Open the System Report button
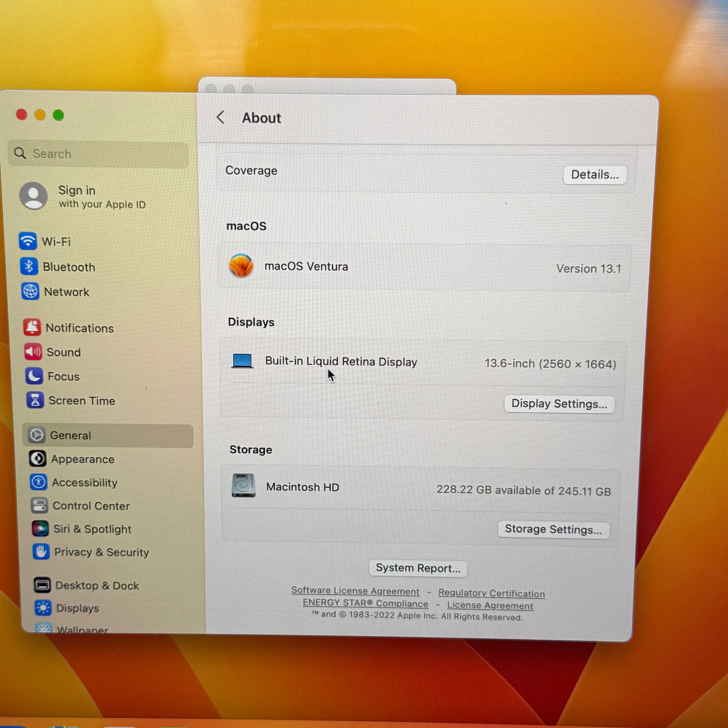This screenshot has height=728, width=728. pos(418,568)
